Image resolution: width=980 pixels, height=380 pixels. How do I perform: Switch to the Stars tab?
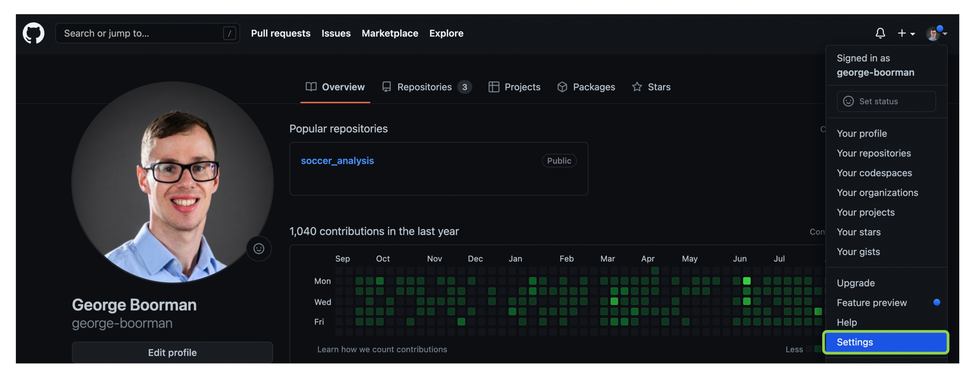(651, 87)
